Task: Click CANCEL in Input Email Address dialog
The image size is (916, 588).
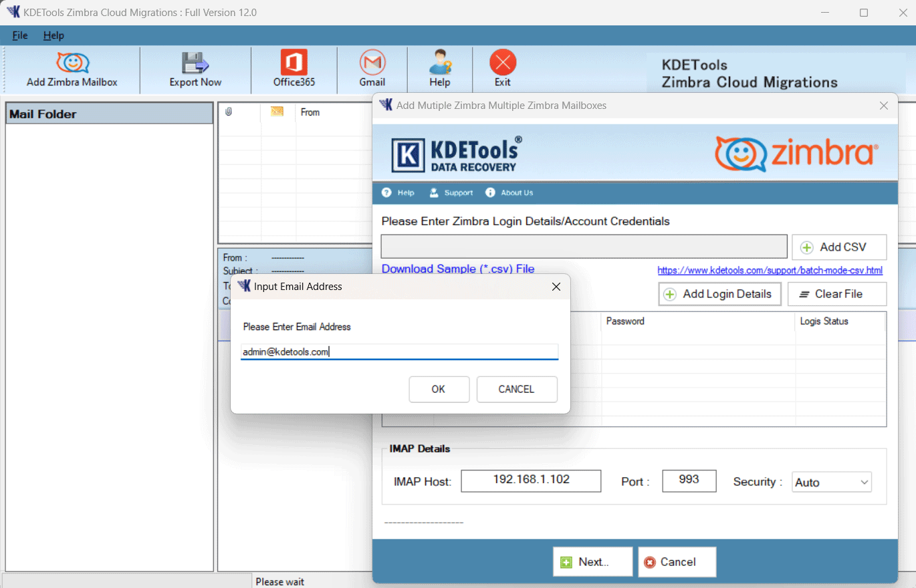Action: (516, 389)
